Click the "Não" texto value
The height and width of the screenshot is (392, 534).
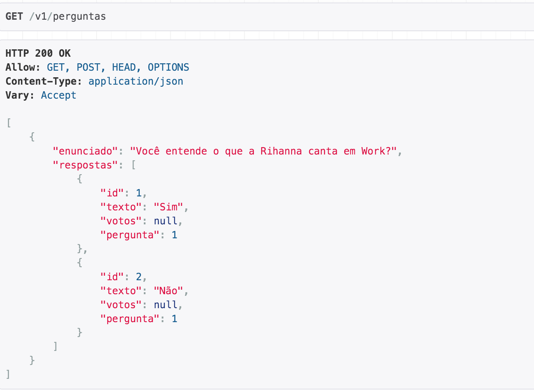tap(168, 291)
